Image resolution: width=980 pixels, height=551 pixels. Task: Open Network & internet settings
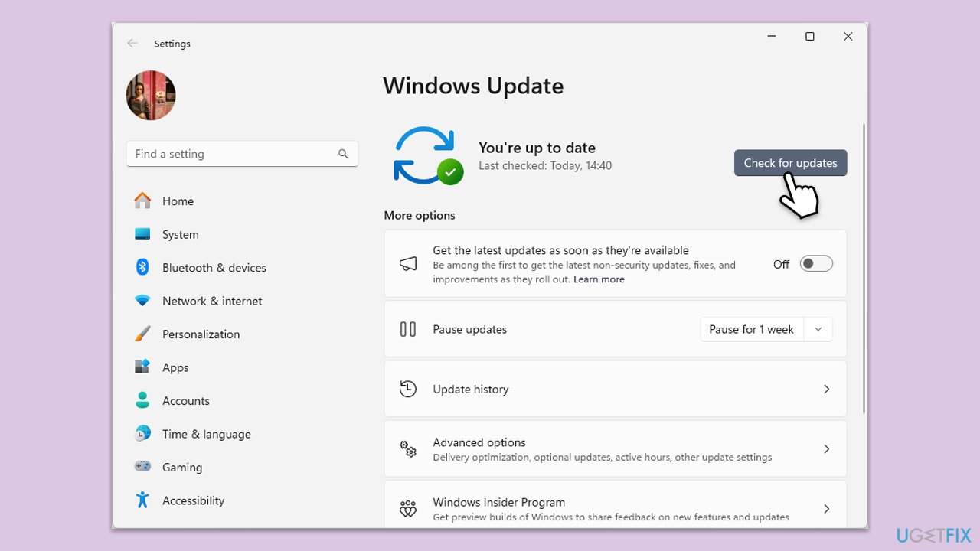212,301
